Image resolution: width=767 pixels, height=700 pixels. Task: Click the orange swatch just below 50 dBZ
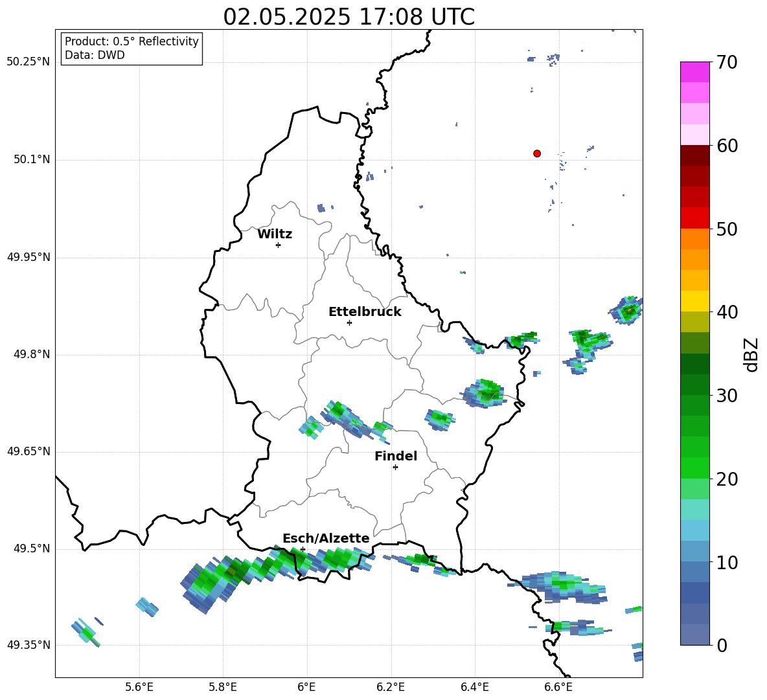[x=695, y=239]
